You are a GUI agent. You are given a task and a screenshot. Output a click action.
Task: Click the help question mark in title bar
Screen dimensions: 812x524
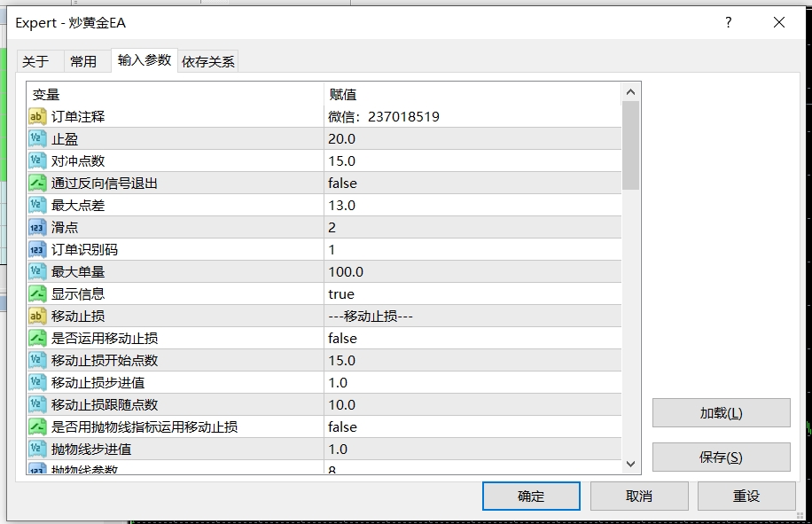pos(729,23)
